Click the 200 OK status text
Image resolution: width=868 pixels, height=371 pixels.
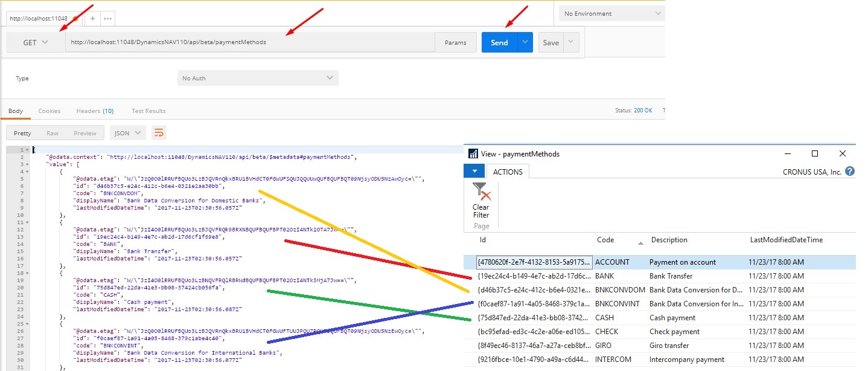(x=643, y=111)
